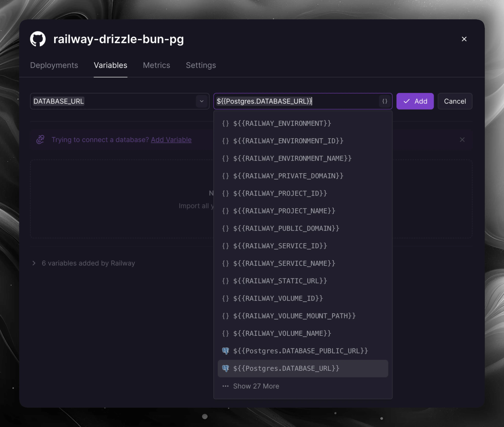Screen dimensions: 504x427
Task: Dismiss the database connection hint banner
Action: [462, 140]
